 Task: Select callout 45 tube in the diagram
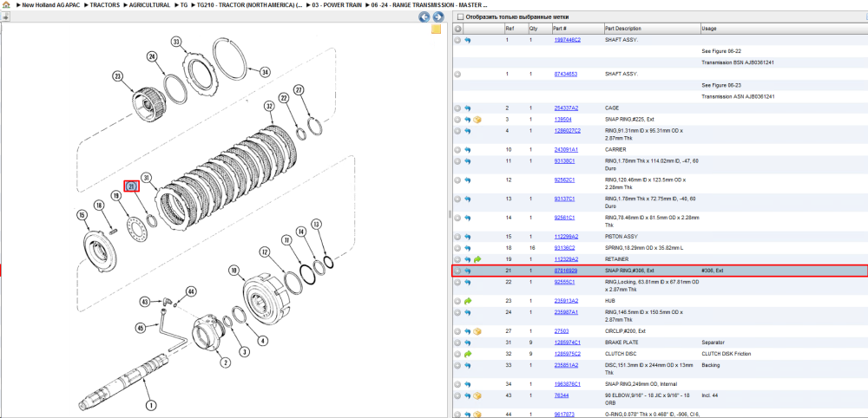141,328
